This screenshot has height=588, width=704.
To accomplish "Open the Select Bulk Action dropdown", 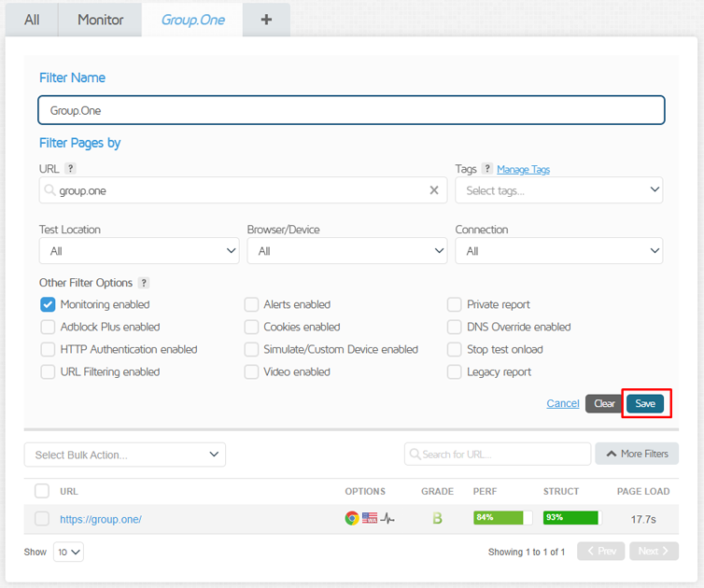I will pyautogui.click(x=125, y=455).
